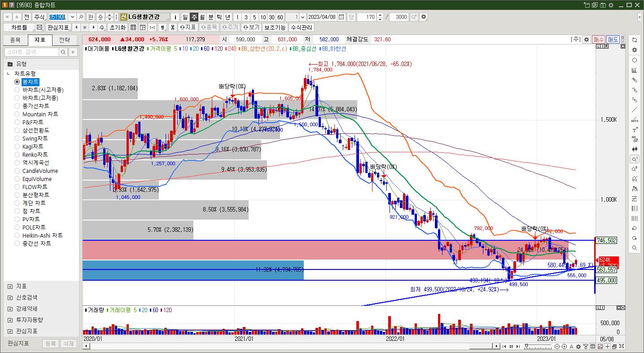Select the 봉차트 radio button
The image size is (644, 353).
coord(17,82)
